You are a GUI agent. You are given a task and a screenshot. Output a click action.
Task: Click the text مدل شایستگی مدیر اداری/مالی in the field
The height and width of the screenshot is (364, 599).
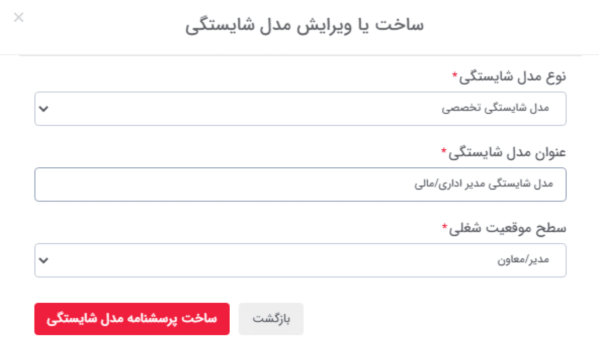[x=484, y=184]
